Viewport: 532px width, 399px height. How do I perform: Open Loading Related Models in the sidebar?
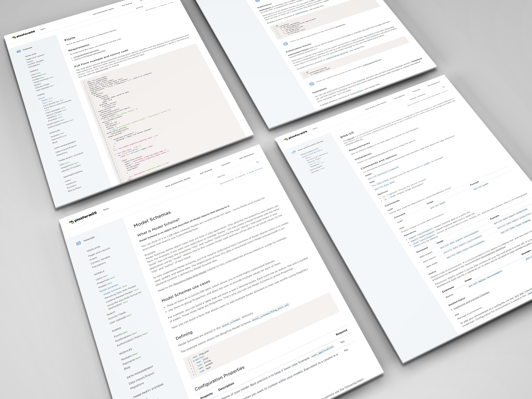pyautogui.click(x=119, y=297)
